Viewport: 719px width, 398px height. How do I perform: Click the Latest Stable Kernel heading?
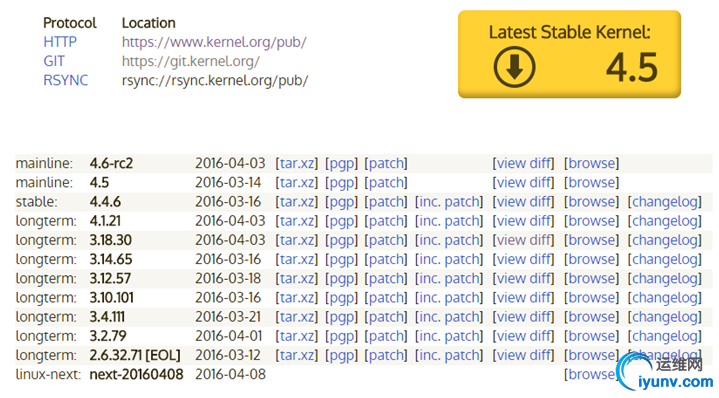[570, 32]
